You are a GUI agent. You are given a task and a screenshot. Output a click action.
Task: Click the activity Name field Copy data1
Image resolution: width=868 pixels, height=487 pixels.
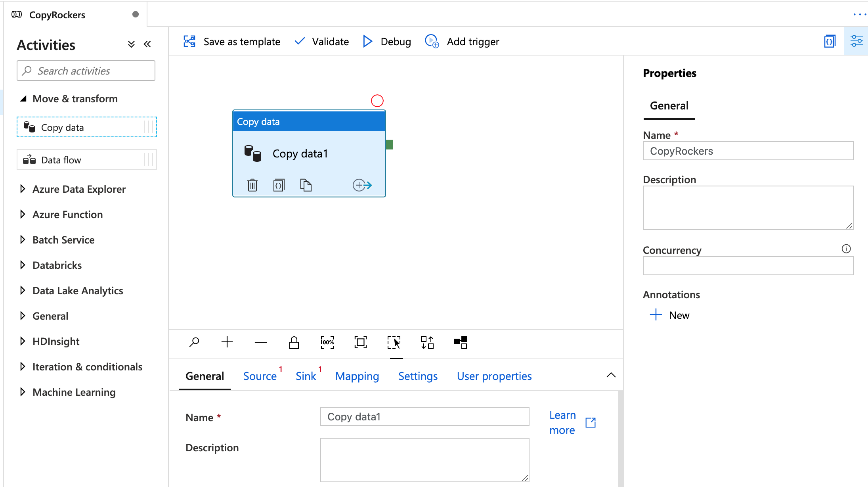click(424, 416)
